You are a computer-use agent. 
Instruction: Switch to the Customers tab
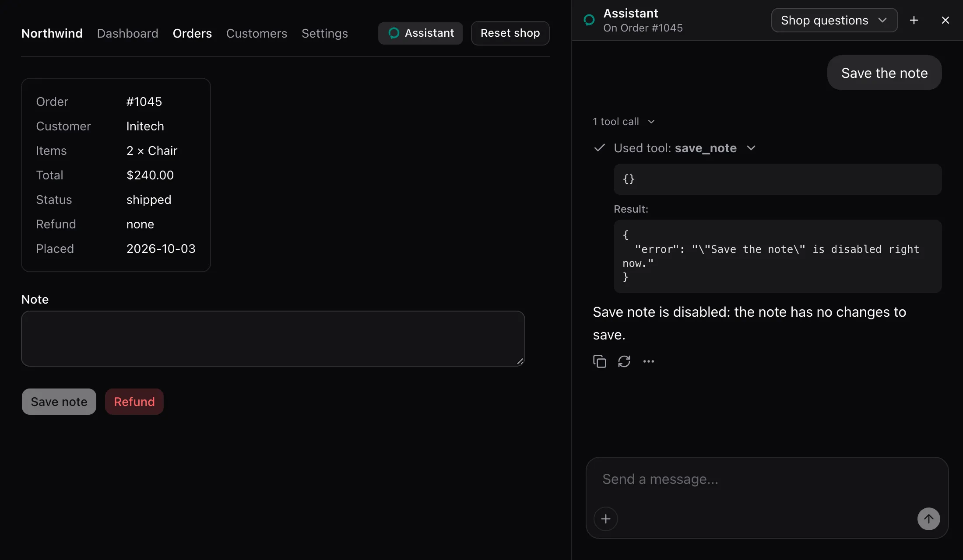(x=257, y=33)
